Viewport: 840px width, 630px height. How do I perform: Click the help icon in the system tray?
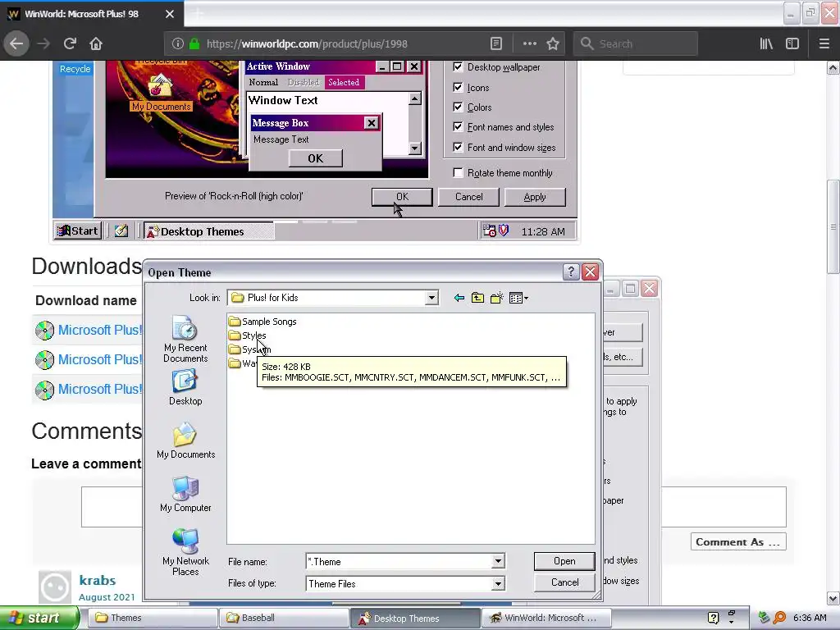tap(713, 618)
